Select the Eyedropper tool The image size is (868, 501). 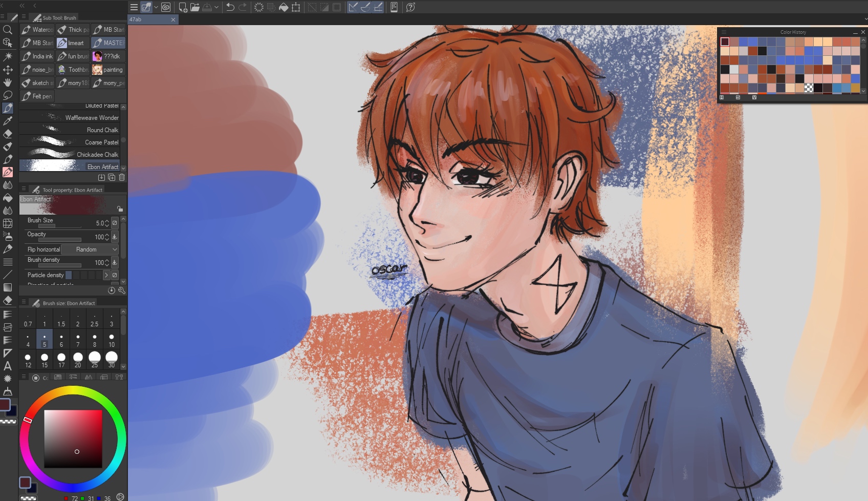point(8,121)
